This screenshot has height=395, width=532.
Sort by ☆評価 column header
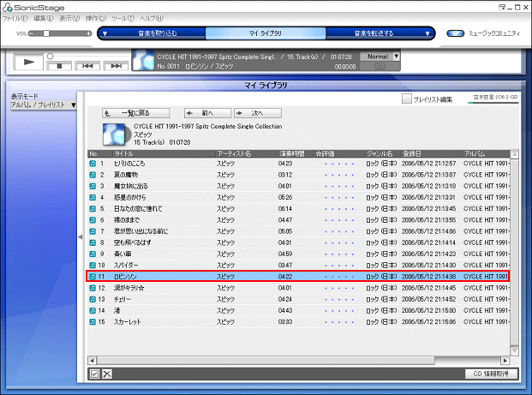tap(339, 153)
